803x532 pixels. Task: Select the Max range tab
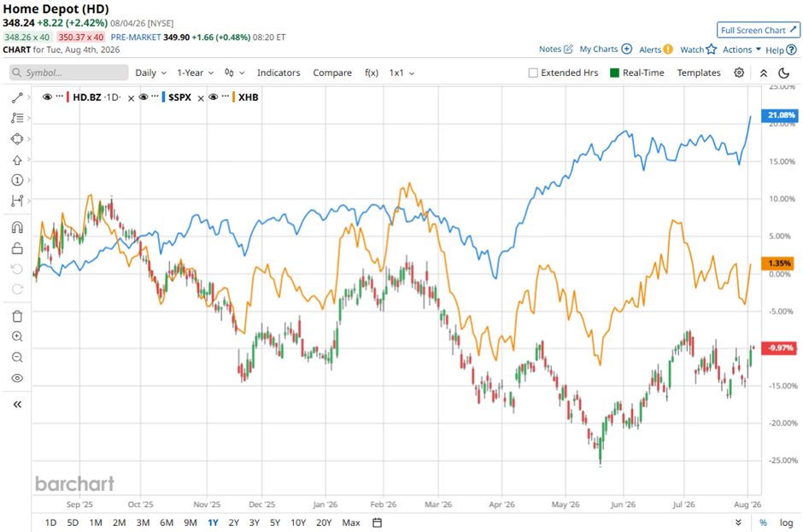coord(351,523)
